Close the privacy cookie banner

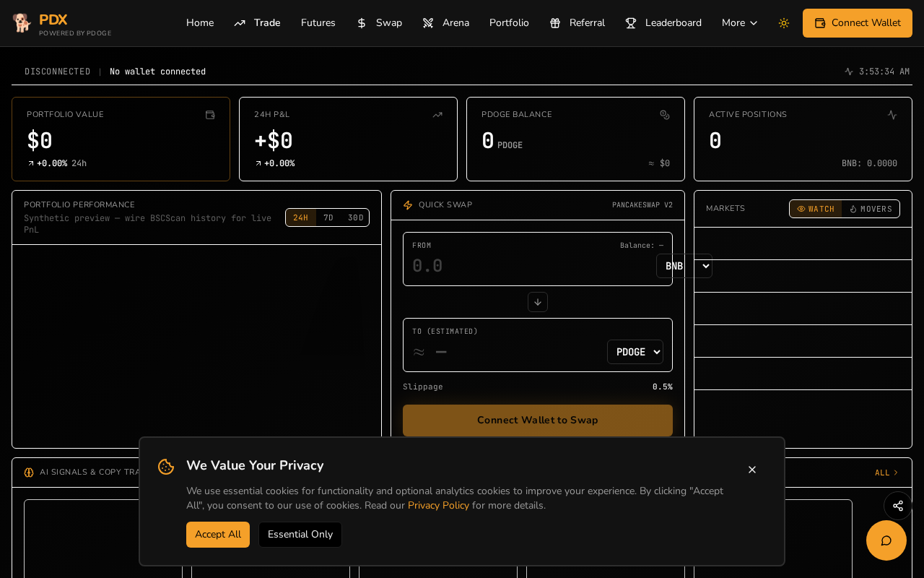[x=752, y=470]
